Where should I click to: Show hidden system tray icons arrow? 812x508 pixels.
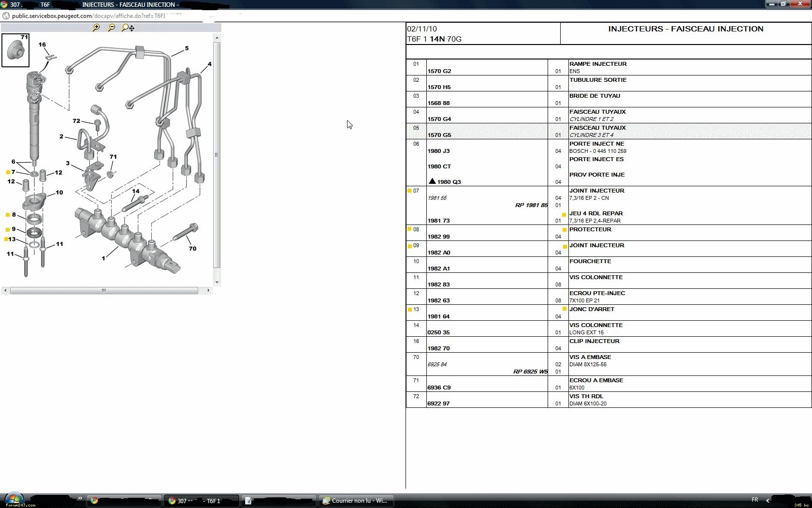tap(768, 500)
